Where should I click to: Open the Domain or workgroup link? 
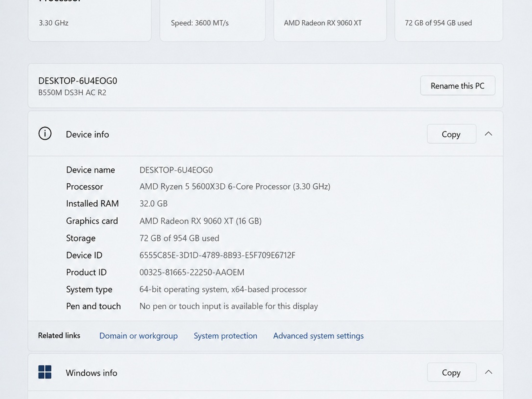point(138,336)
